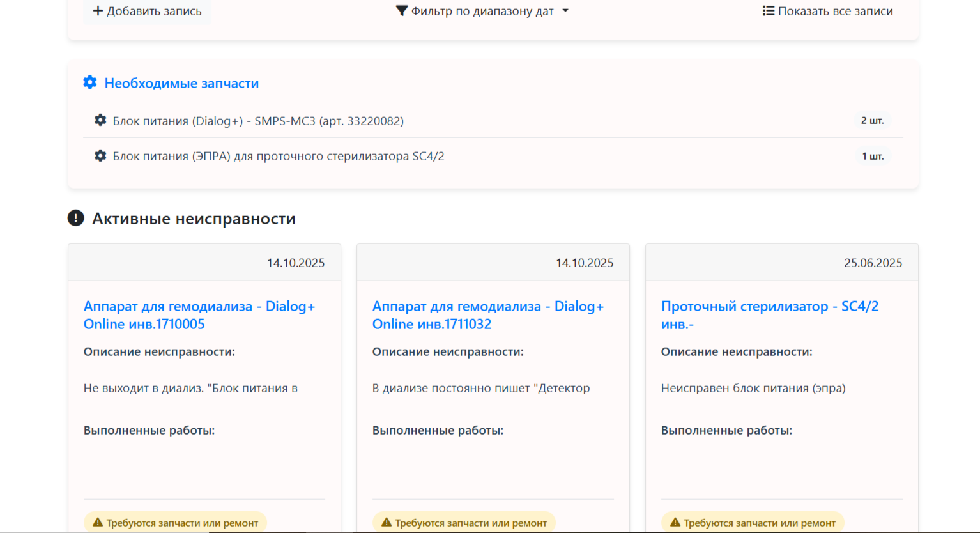Click Показать все записи button
This screenshot has width=980, height=533.
click(828, 11)
